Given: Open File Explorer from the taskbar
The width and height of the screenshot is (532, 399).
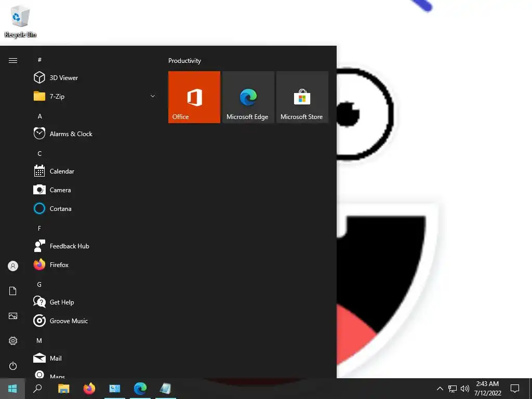Looking at the screenshot, I should pos(63,389).
